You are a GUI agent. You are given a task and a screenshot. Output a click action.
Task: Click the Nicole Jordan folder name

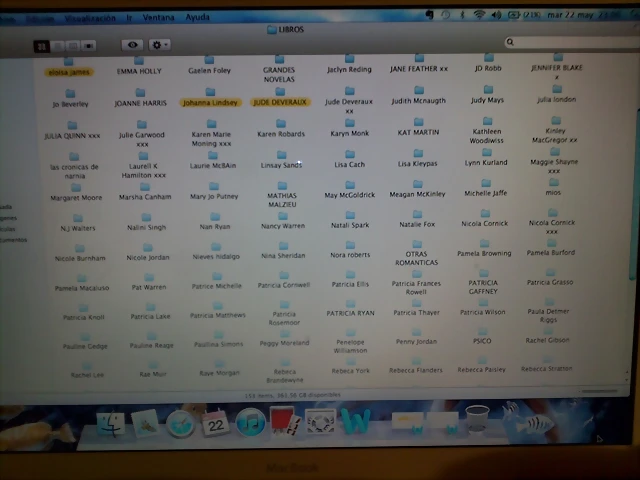[148, 258]
